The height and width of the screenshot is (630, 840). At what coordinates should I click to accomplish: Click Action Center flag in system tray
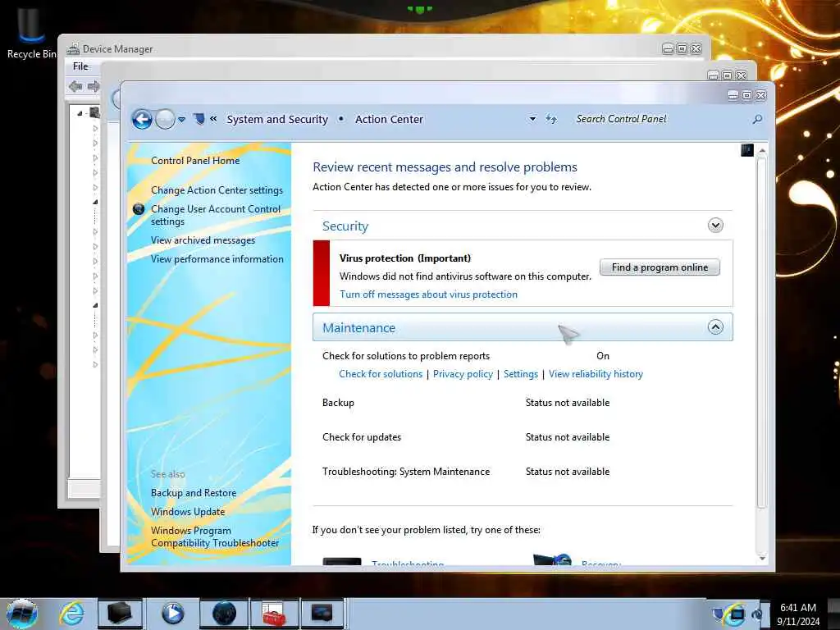(x=719, y=614)
